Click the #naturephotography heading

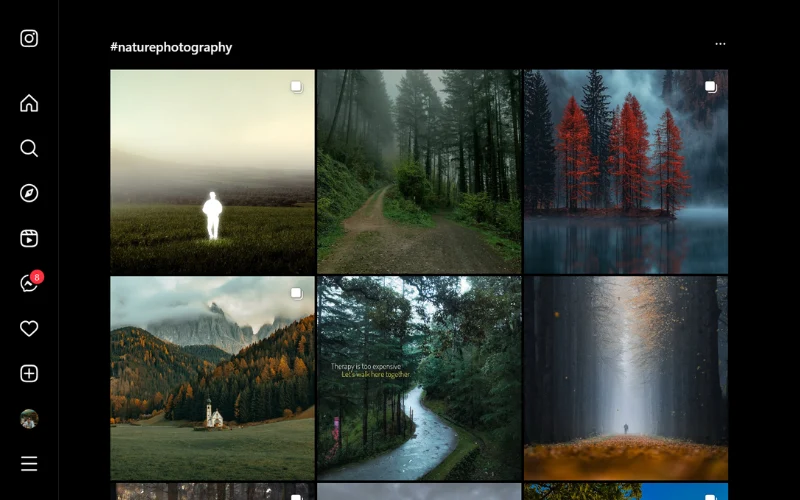click(x=171, y=47)
